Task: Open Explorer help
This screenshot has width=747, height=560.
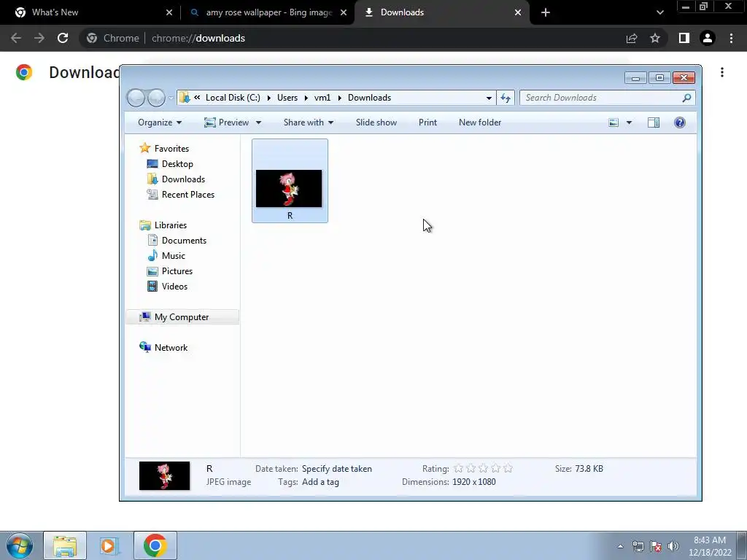Action: [680, 122]
